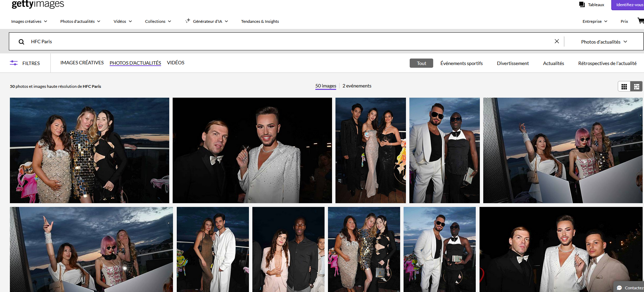Open photo of woman with man in white suit

pos(213,249)
